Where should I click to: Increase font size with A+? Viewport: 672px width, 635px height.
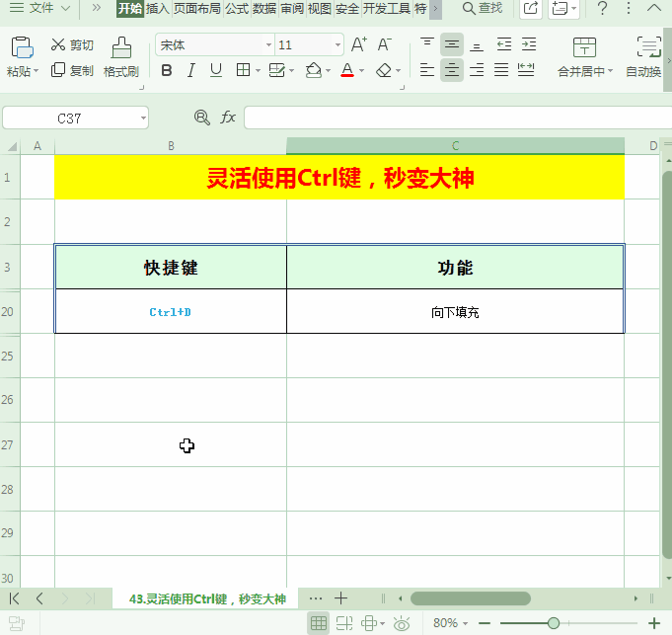pyautogui.click(x=359, y=44)
